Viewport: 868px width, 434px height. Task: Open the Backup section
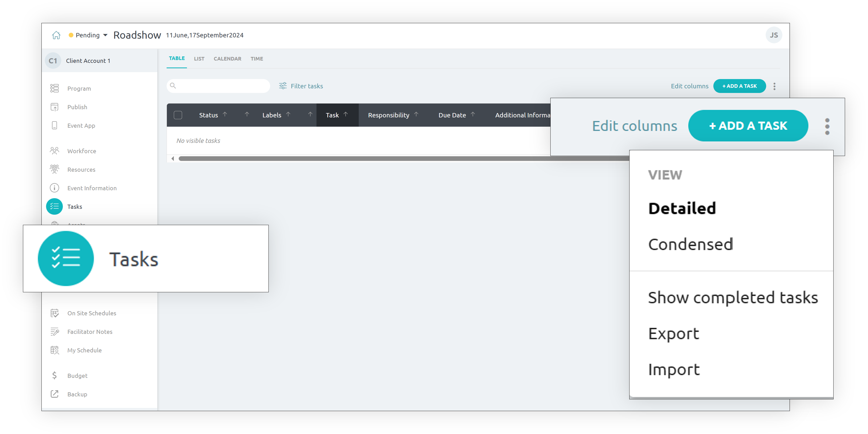point(77,394)
